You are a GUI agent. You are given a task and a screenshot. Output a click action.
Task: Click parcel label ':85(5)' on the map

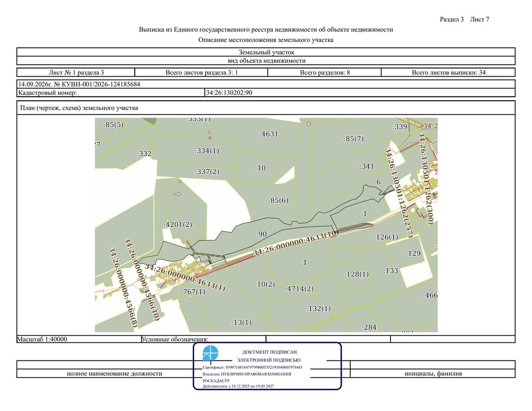pyautogui.click(x=113, y=125)
